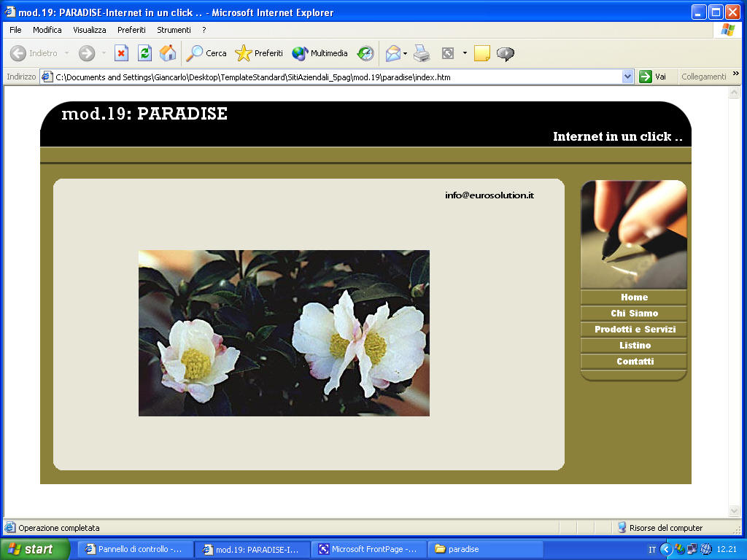Refresh the page using the green arrows icon
Image resolution: width=747 pixels, height=560 pixels.
click(x=145, y=53)
